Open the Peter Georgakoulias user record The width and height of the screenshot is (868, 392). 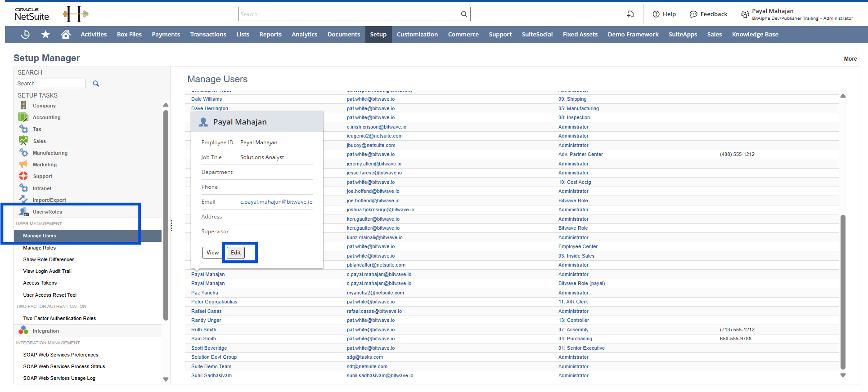(x=214, y=302)
